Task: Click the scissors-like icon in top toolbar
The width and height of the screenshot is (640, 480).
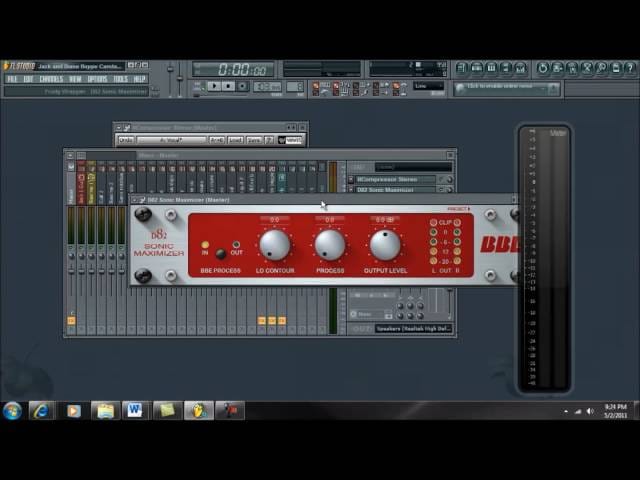Action: (x=587, y=68)
